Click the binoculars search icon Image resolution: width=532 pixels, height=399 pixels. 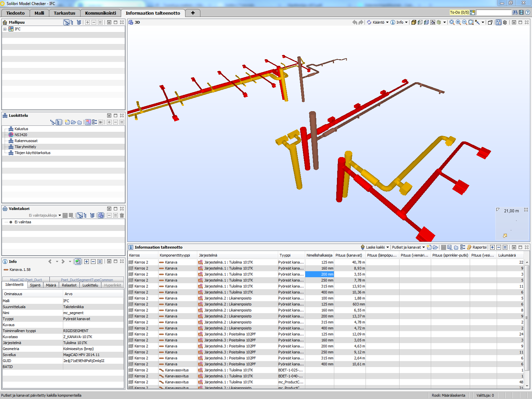(x=515, y=12)
